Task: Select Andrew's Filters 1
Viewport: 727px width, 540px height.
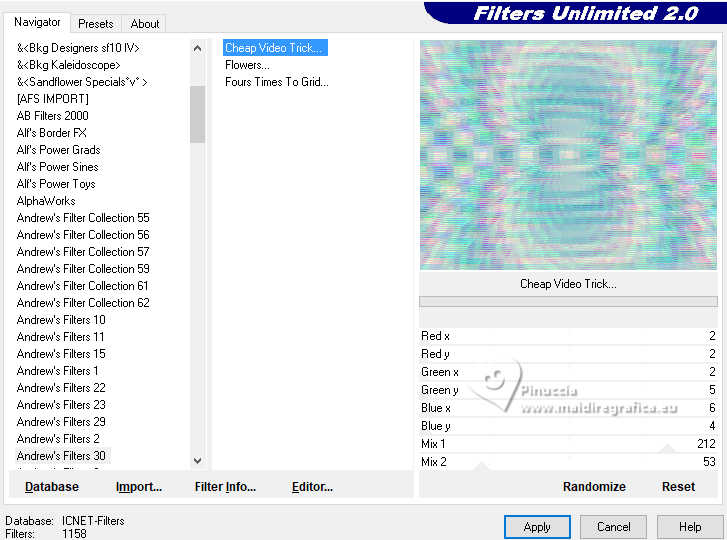Action: (57, 371)
